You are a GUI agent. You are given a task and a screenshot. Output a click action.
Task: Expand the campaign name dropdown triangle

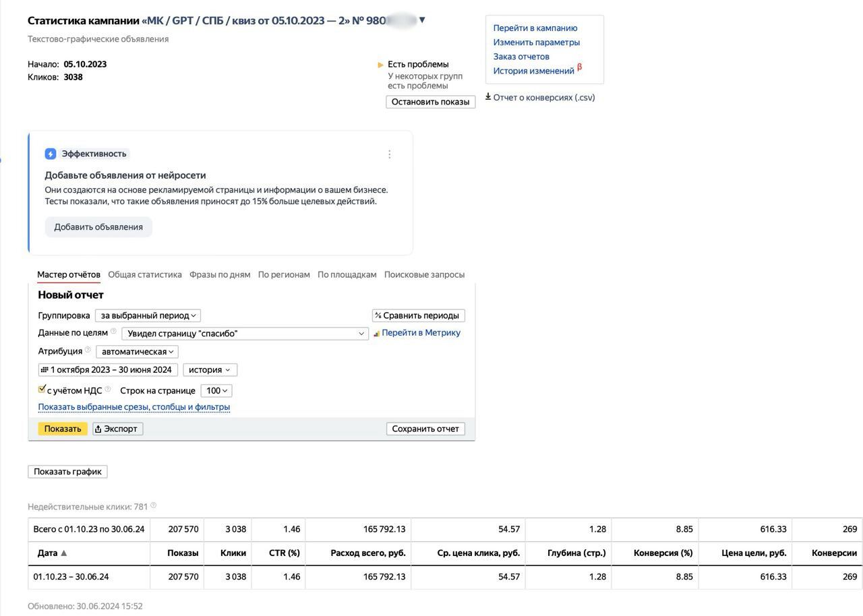click(422, 20)
